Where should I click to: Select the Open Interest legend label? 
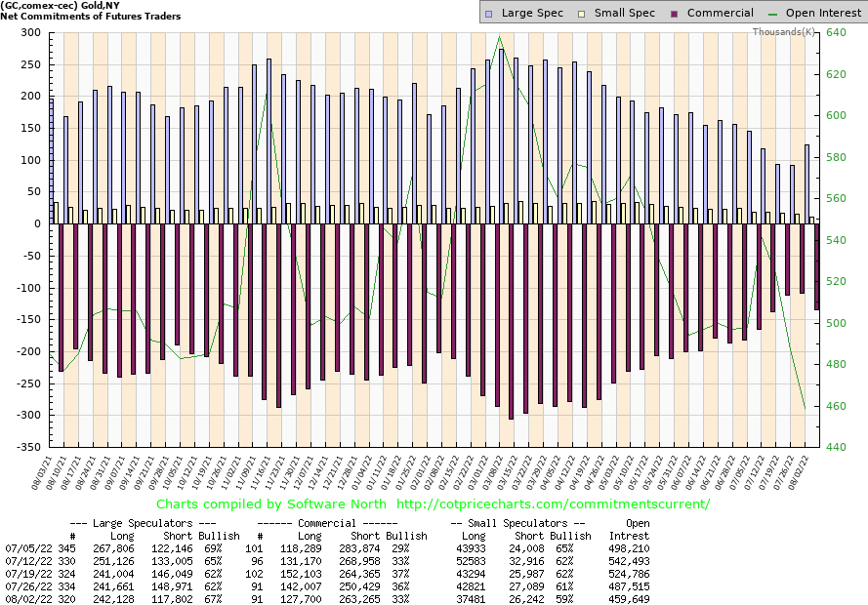tap(823, 14)
